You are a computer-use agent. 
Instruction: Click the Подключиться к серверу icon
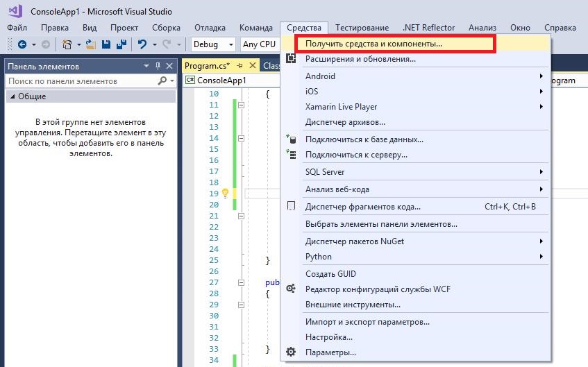click(x=291, y=155)
